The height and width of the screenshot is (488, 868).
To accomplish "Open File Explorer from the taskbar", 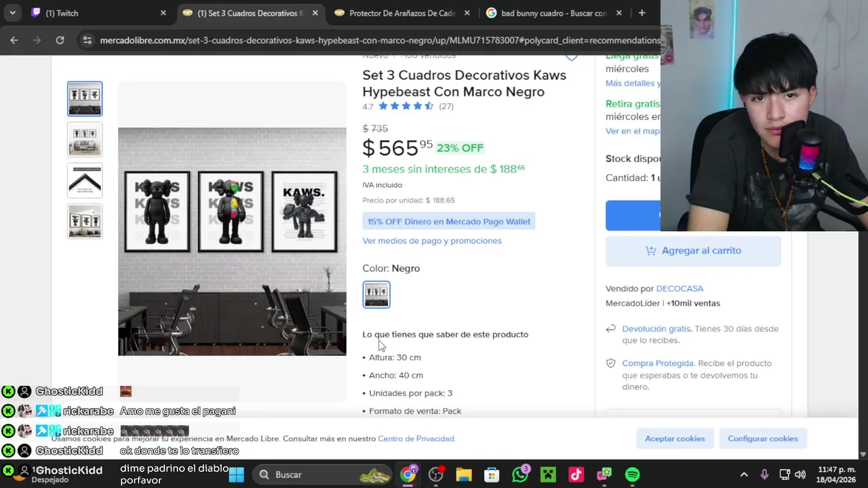I will 464,474.
